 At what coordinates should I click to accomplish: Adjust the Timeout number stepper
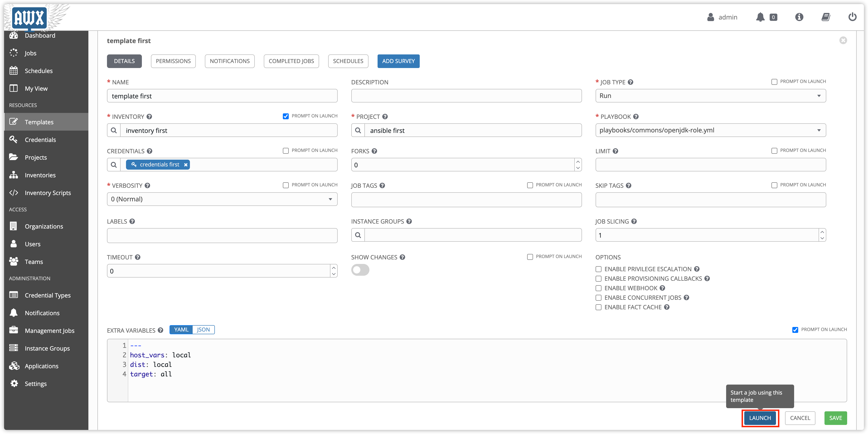334,271
